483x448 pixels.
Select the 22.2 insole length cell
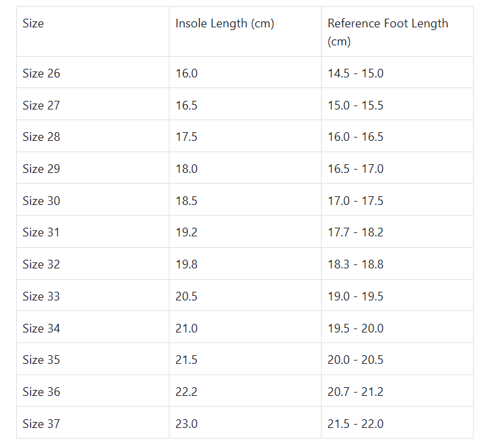tap(187, 392)
